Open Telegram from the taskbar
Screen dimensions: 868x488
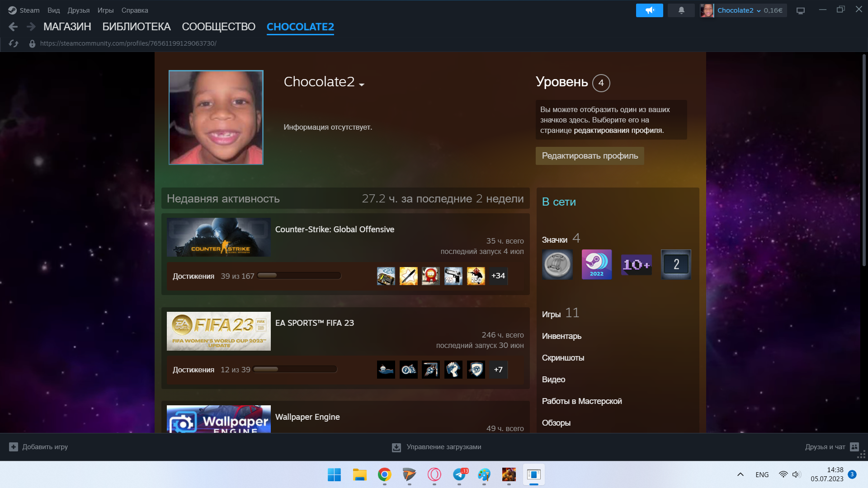(x=459, y=474)
